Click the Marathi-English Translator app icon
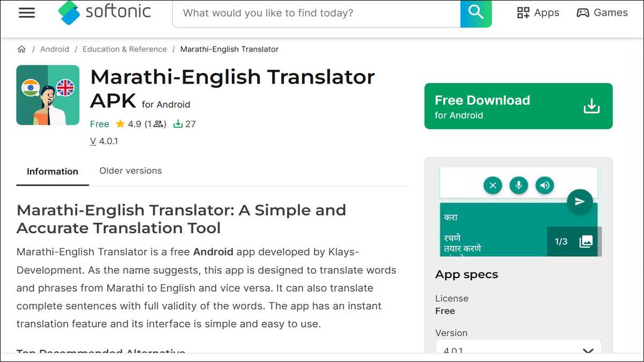The image size is (644, 362). tap(48, 95)
